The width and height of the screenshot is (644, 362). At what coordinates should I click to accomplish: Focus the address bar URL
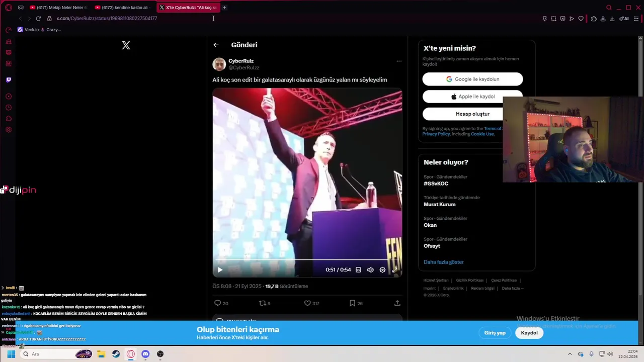[x=107, y=19]
